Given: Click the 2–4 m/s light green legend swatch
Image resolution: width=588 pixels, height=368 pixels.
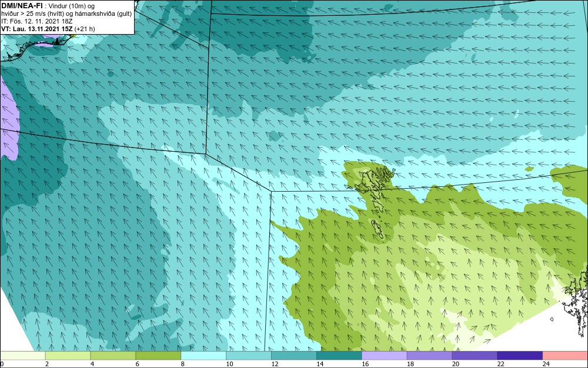Looking at the screenshot, I should (68, 356).
